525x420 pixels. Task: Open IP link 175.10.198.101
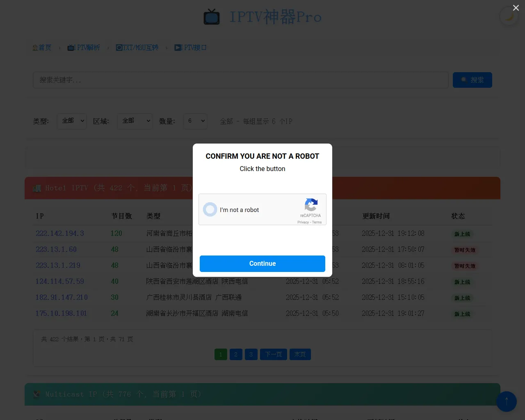click(61, 313)
